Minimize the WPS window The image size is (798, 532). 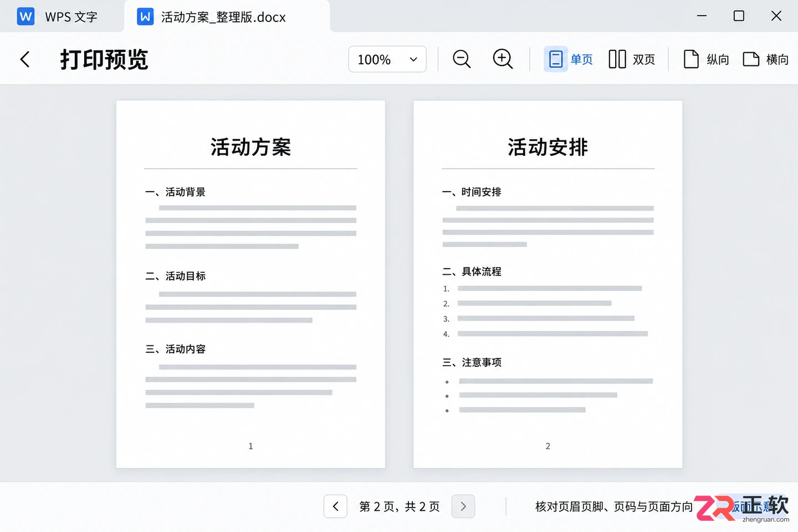click(702, 16)
